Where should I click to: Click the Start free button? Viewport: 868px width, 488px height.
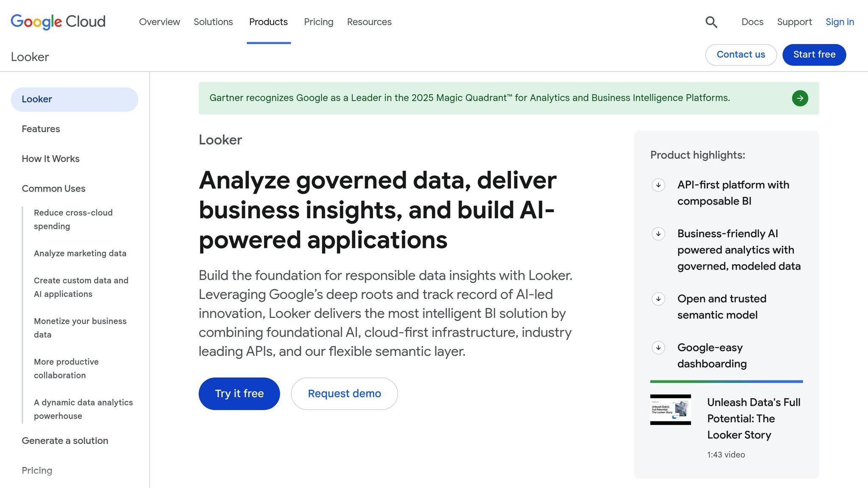point(814,55)
